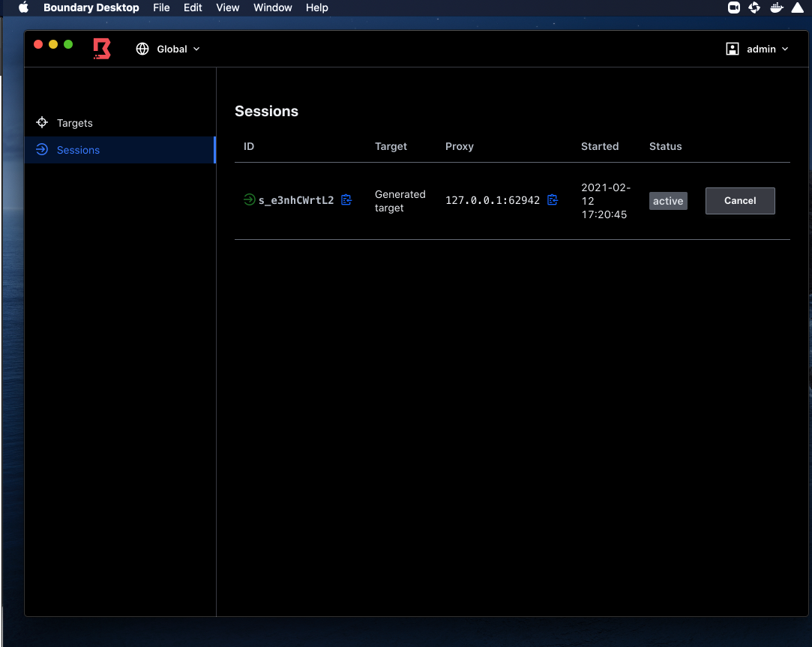
Task: Click the sync arrows menu bar icon
Action: click(754, 7)
